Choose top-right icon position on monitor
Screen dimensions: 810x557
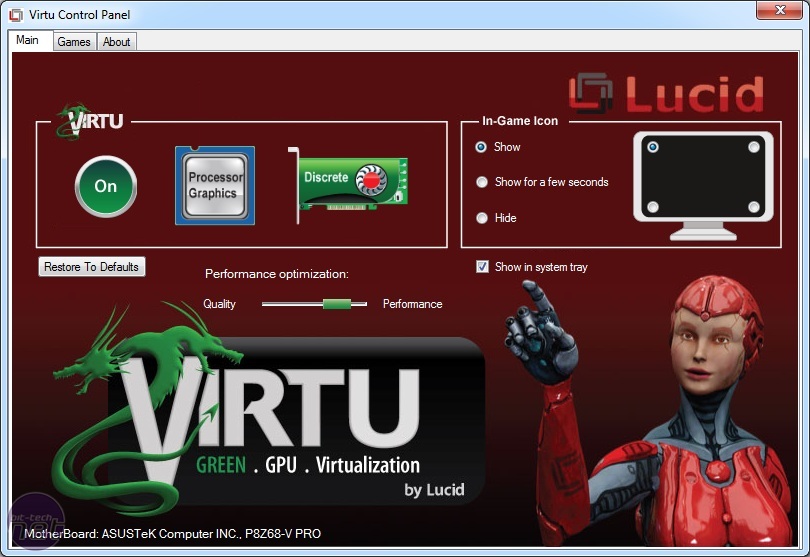[x=754, y=147]
